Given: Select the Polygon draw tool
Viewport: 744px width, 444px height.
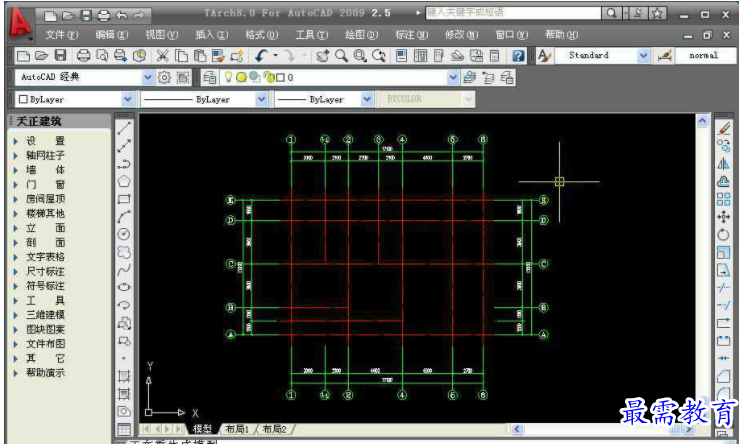Looking at the screenshot, I should pos(124,181).
